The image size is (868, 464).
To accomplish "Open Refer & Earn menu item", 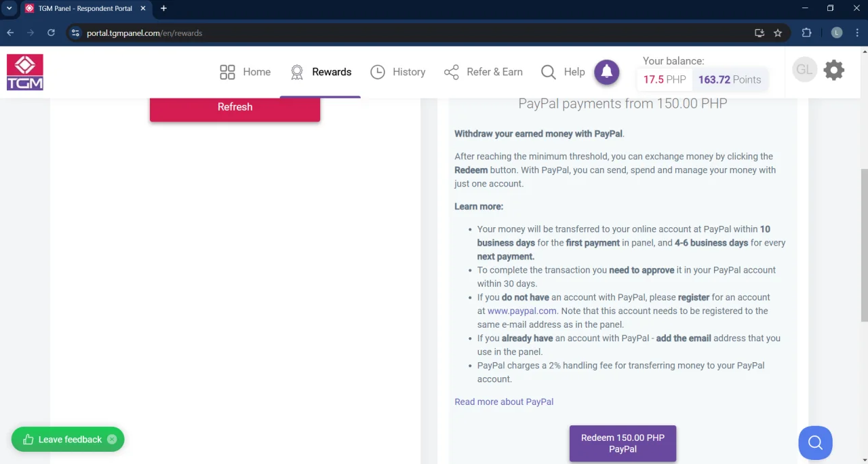I will pyautogui.click(x=483, y=72).
